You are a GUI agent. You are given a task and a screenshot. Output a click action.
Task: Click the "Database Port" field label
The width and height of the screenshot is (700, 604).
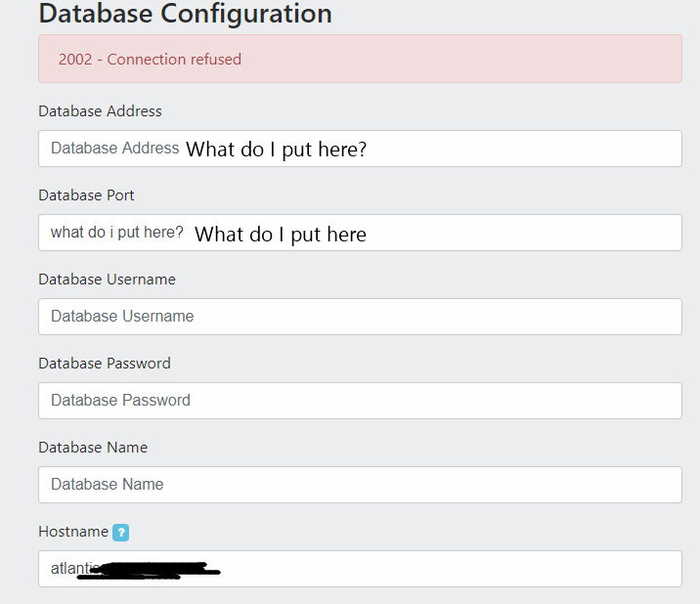pyautogui.click(x=86, y=195)
